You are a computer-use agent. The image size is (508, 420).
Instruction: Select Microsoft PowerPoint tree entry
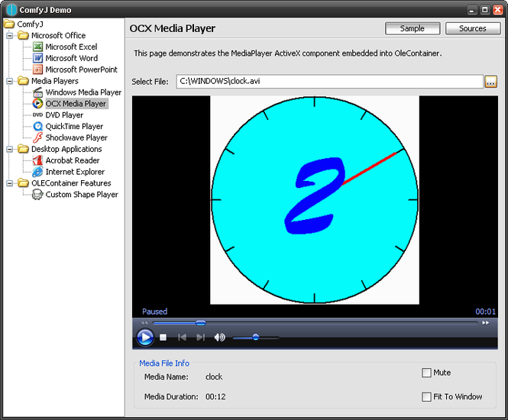pyautogui.click(x=81, y=69)
